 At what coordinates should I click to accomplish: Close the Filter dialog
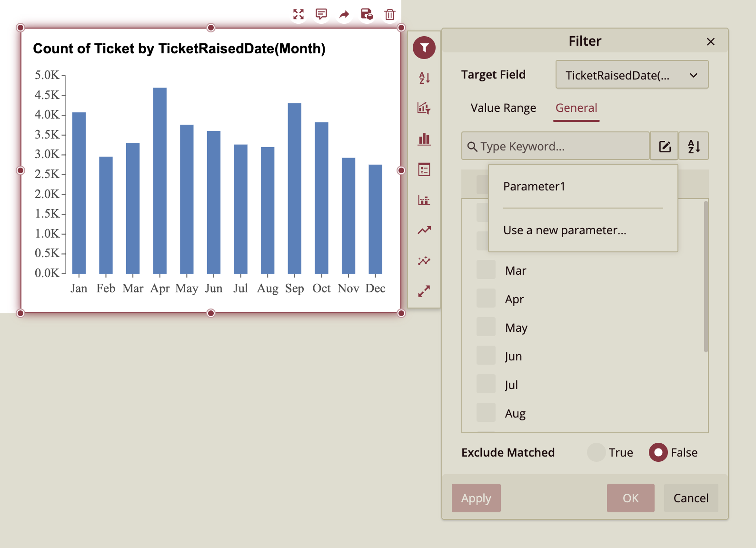coord(711,42)
